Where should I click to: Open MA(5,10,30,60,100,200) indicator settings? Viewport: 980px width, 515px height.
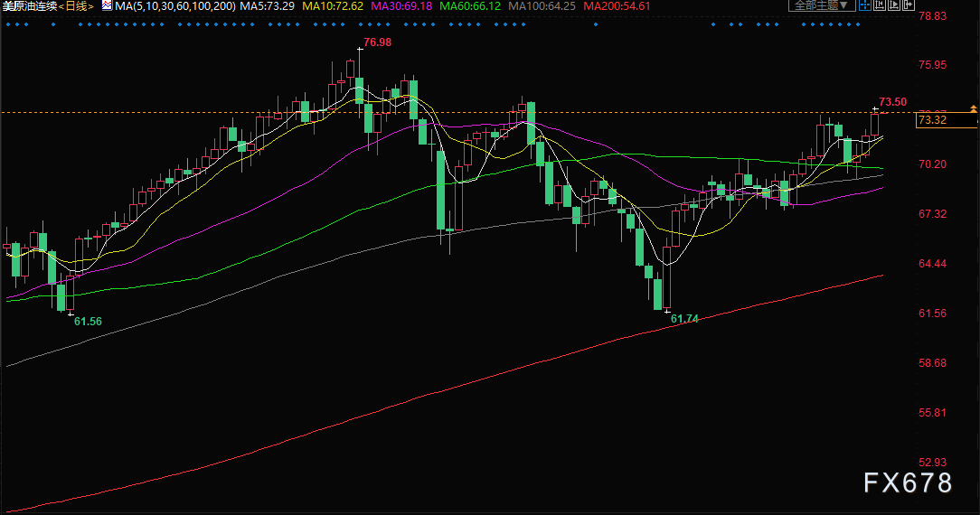tap(175, 6)
